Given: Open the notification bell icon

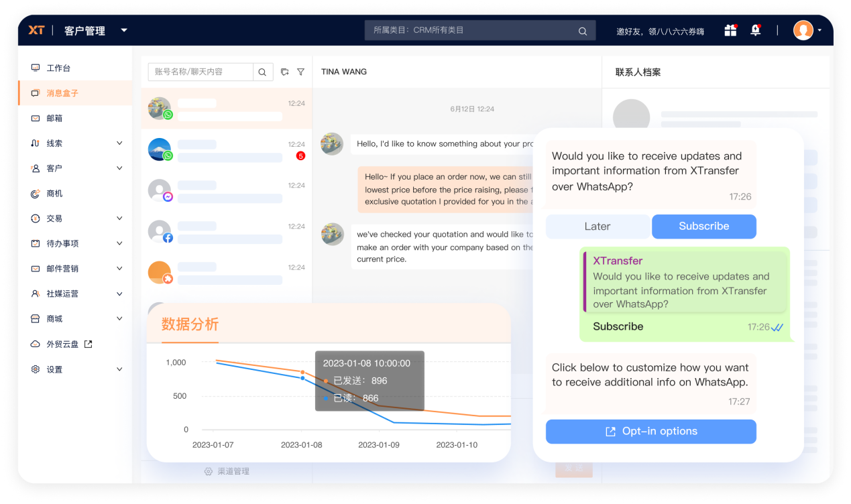Looking at the screenshot, I should pyautogui.click(x=756, y=30).
